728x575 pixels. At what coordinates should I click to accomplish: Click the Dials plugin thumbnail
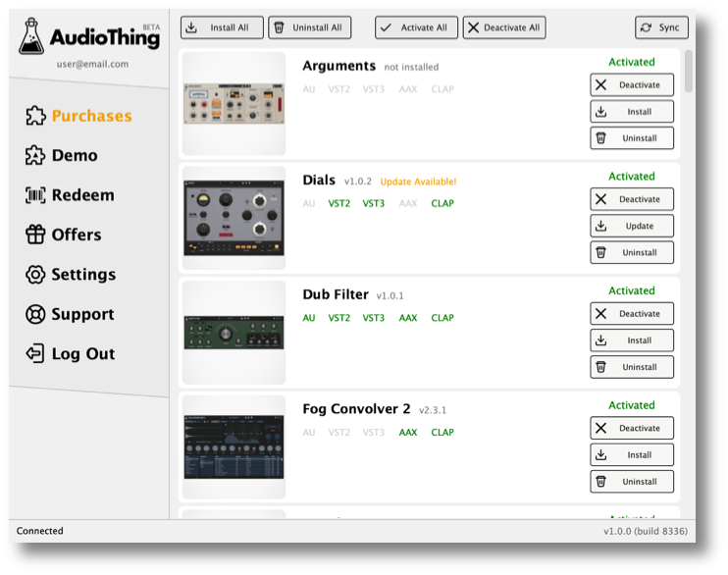[x=234, y=218]
